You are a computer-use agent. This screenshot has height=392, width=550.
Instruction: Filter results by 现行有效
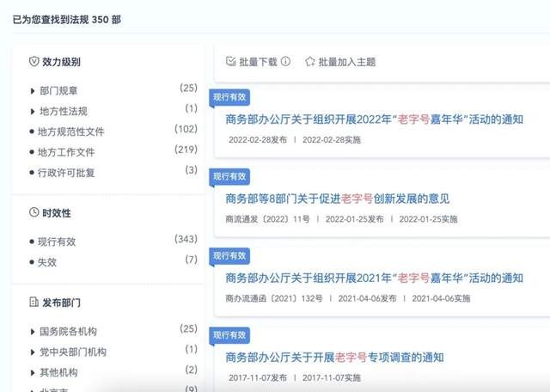57,242
